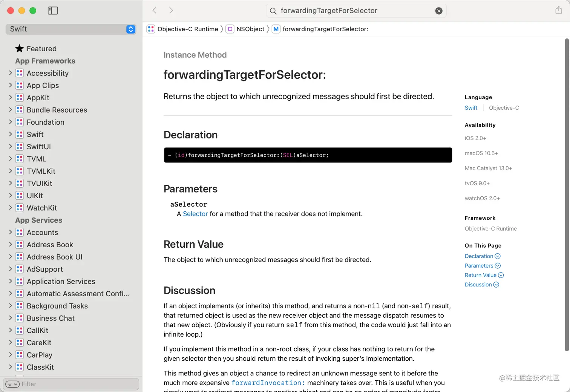Click the vertical scrollbar of the page
This screenshot has height=392, width=570.
point(567,195)
